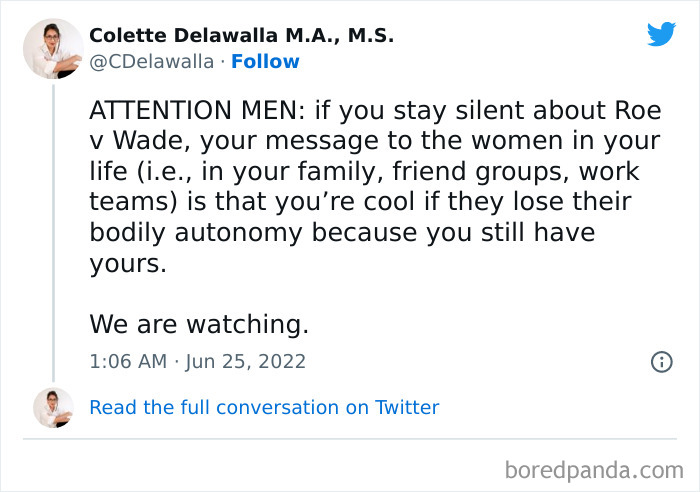
Task: Click the word "yours." in the tweet
Action: [127, 264]
